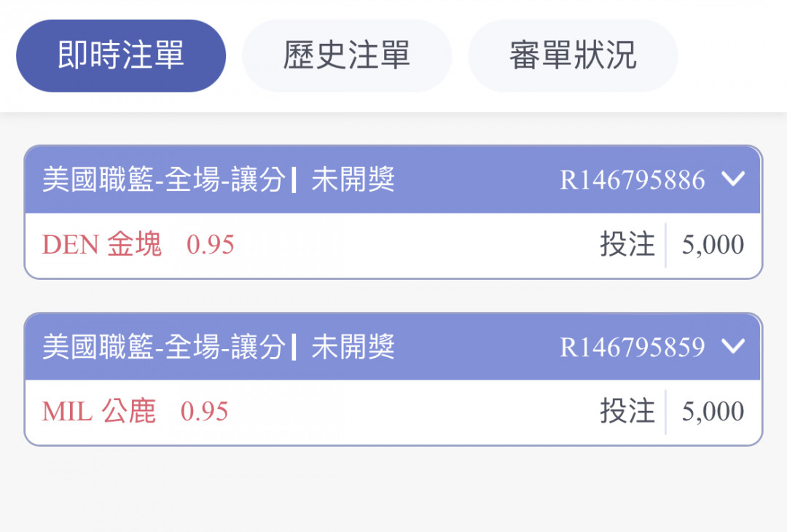
Task: Select the MIL 公鹿 team name
Action: point(99,412)
